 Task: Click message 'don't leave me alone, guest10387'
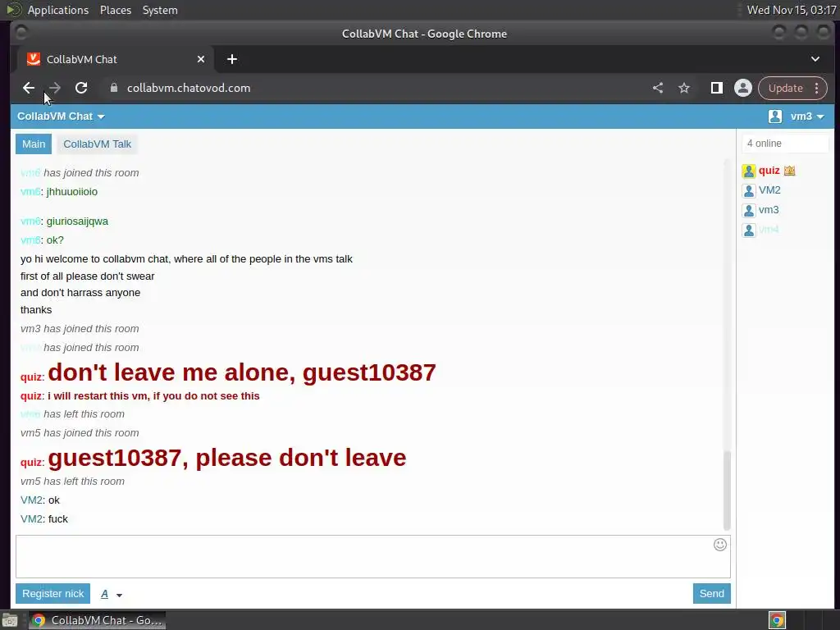pos(242,372)
